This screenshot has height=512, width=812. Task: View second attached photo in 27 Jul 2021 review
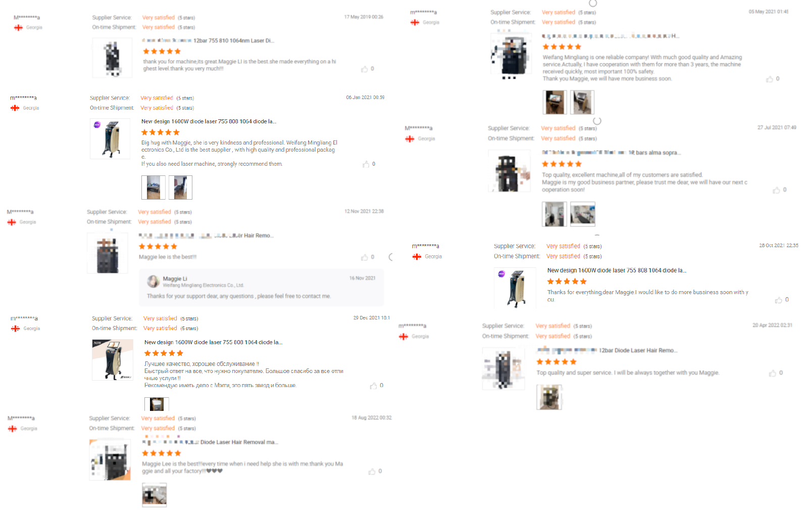[x=583, y=214]
